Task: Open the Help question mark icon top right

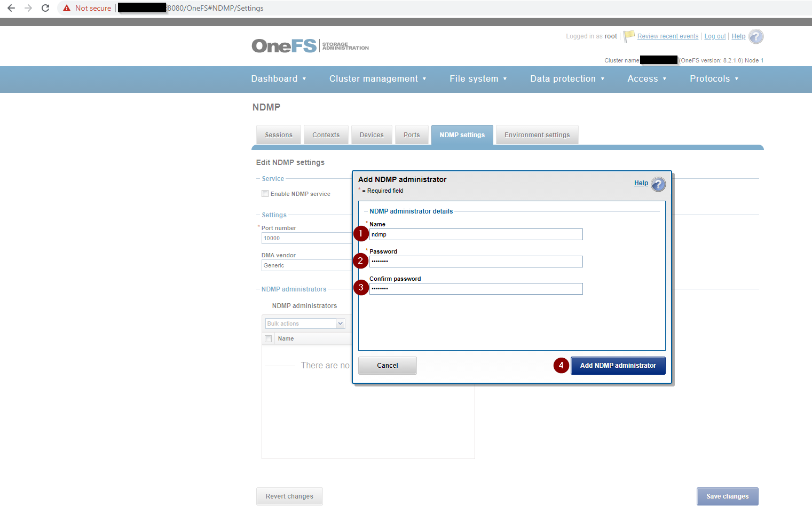Action: tap(755, 36)
